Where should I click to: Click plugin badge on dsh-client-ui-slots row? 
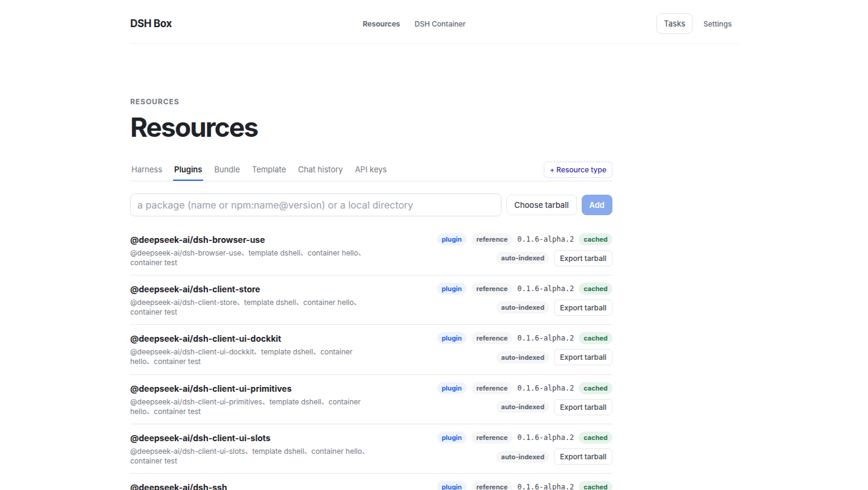coord(451,438)
